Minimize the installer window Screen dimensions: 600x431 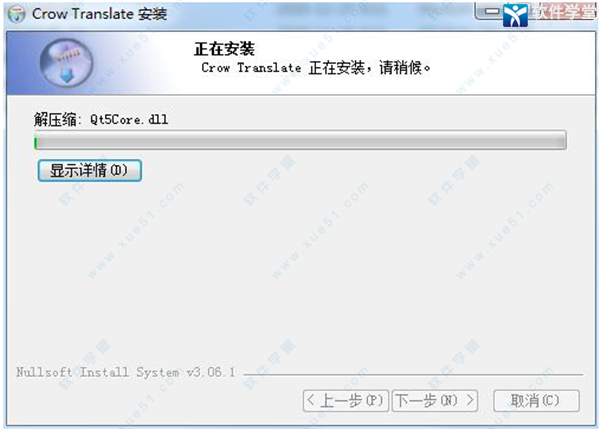(491, 11)
